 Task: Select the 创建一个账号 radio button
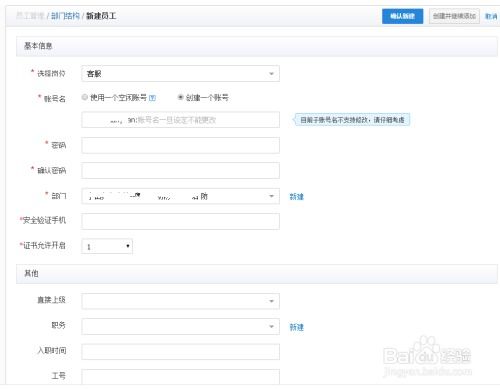pyautogui.click(x=180, y=97)
